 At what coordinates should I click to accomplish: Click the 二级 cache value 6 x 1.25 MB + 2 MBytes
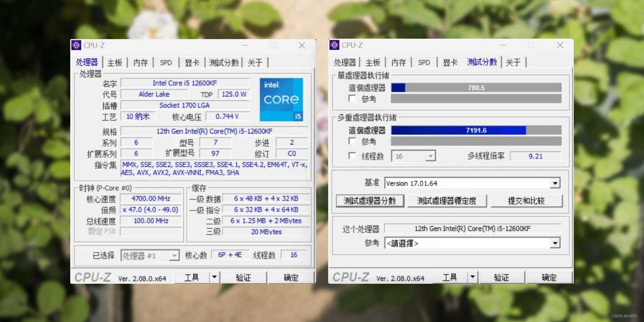click(266, 221)
